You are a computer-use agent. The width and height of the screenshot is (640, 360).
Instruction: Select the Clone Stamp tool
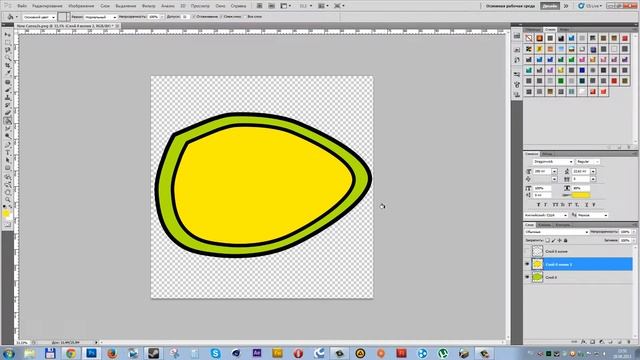point(8,97)
